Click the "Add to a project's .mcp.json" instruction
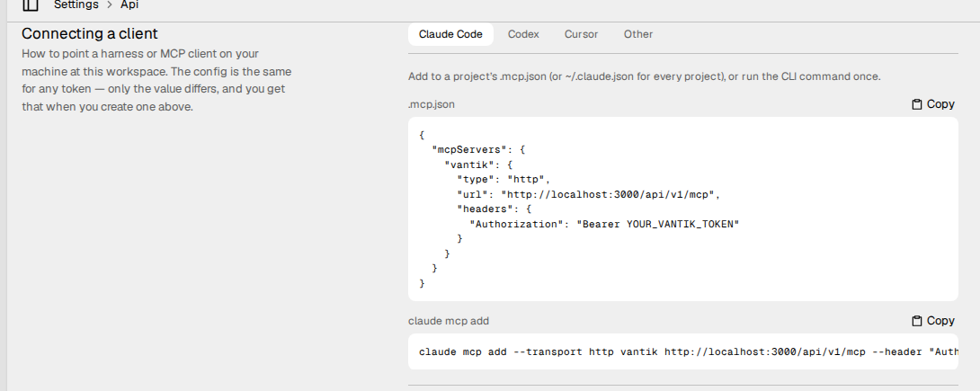The width and height of the screenshot is (980, 391). click(x=645, y=76)
